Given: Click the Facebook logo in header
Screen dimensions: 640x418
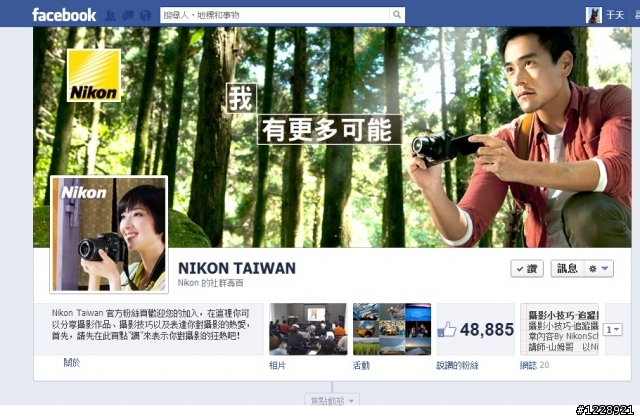Looking at the screenshot, I should 64,15.
